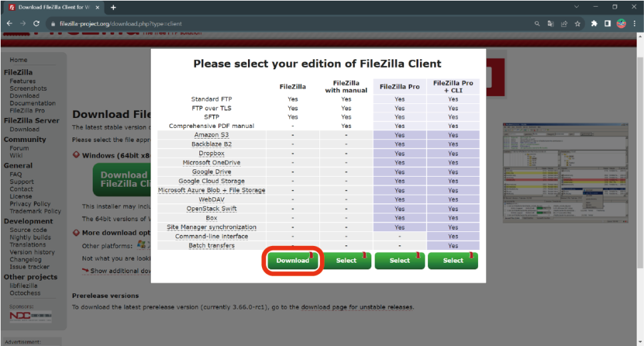Open the libfilezilla project link
The height and width of the screenshot is (346, 644).
23,286
